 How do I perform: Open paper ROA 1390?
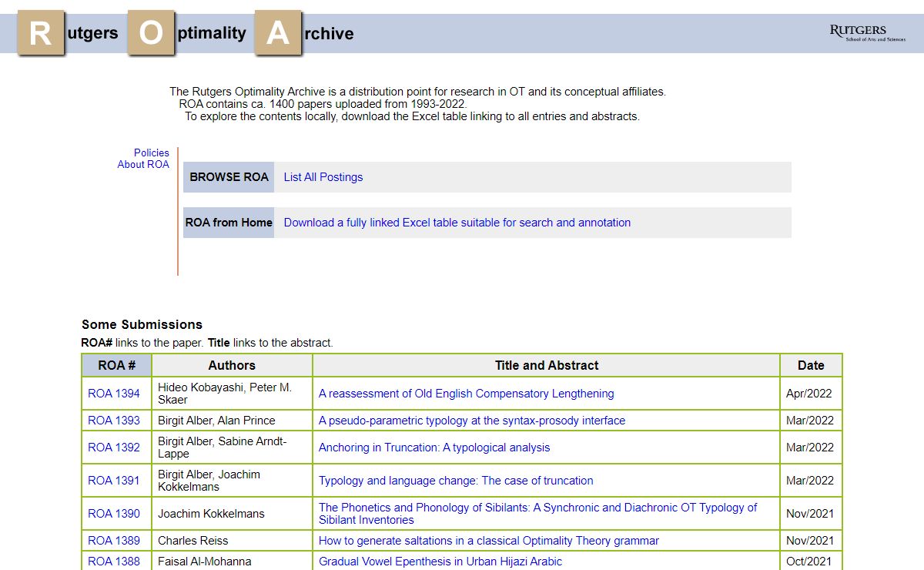(x=114, y=514)
